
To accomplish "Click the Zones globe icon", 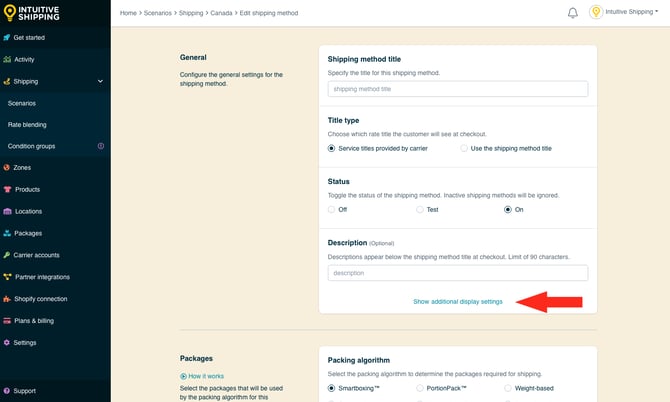I will click(x=6, y=167).
